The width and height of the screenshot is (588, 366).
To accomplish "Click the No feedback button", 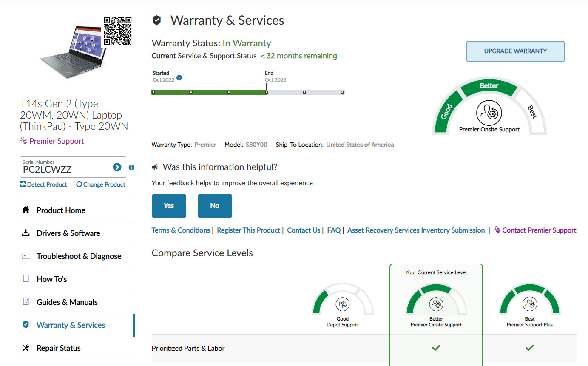I will click(x=215, y=206).
